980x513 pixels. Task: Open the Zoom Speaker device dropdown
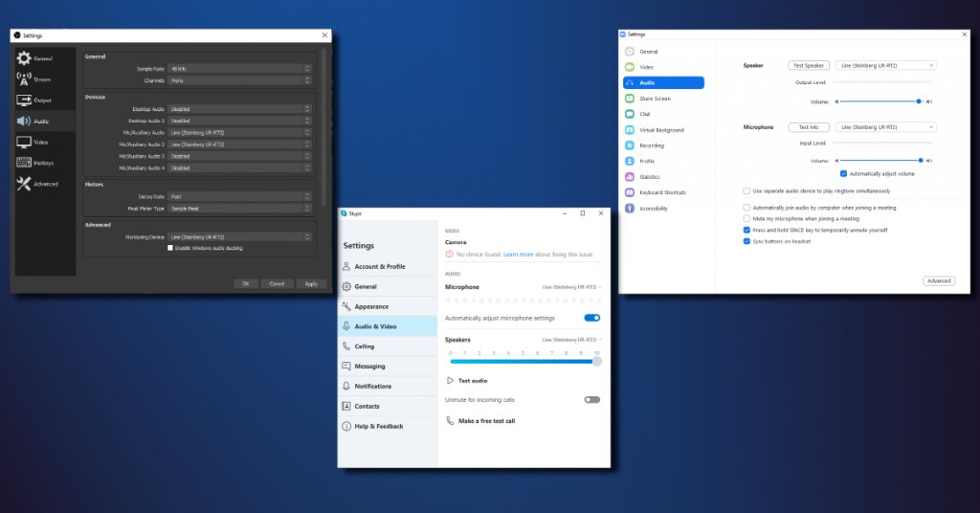coord(885,65)
